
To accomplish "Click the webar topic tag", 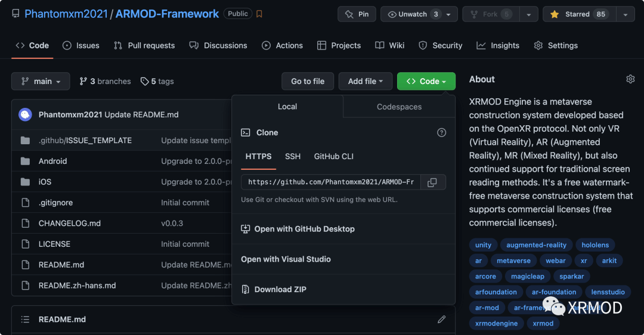I will 555,260.
